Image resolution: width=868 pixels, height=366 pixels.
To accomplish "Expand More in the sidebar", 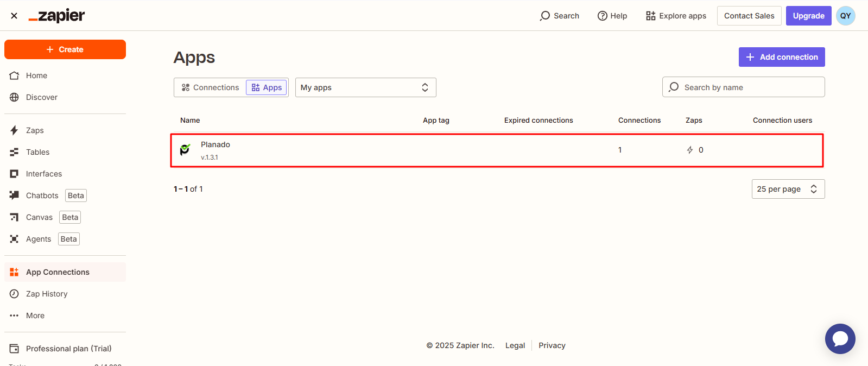I will tap(65, 315).
